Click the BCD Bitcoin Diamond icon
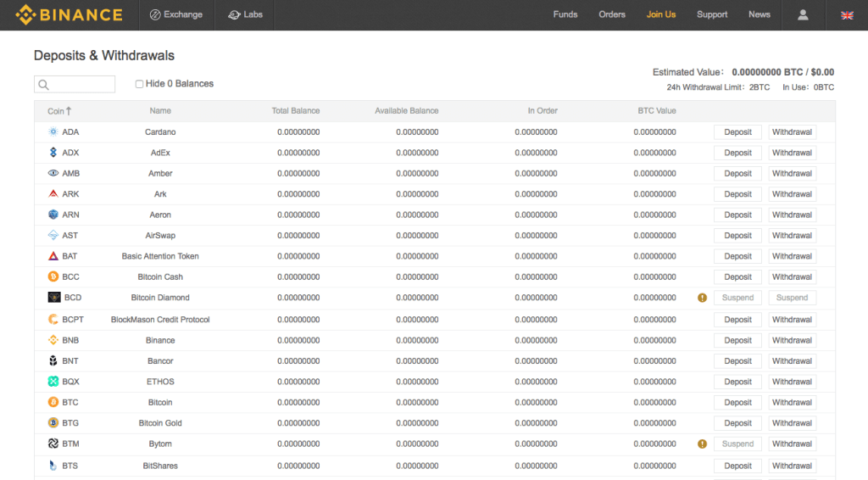Viewport: 868px width, 480px height. [x=54, y=298]
